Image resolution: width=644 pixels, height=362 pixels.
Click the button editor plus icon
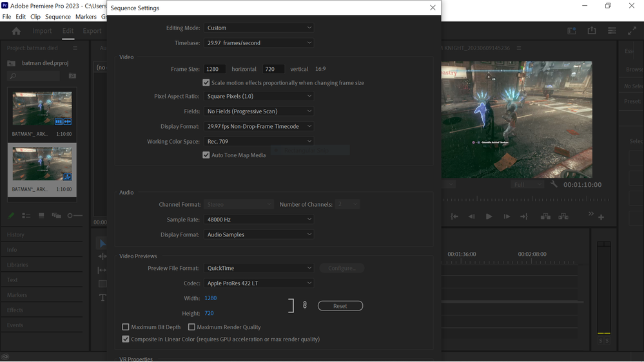[601, 217]
